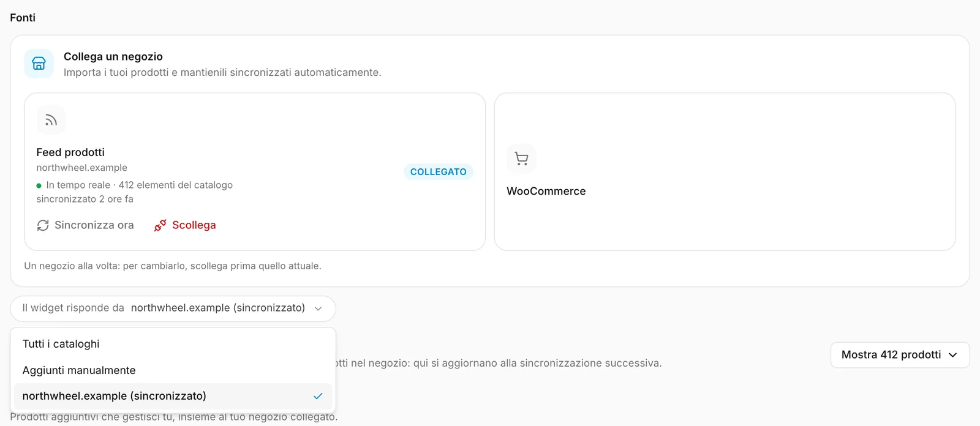
Task: Click the 'sincronizzato 2 ore fa' text
Action: (x=85, y=199)
